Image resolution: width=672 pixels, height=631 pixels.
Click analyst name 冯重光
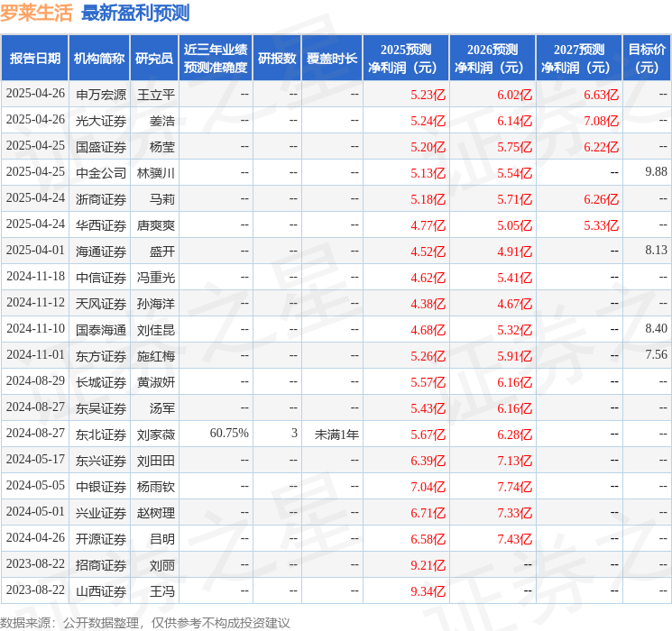(x=156, y=278)
